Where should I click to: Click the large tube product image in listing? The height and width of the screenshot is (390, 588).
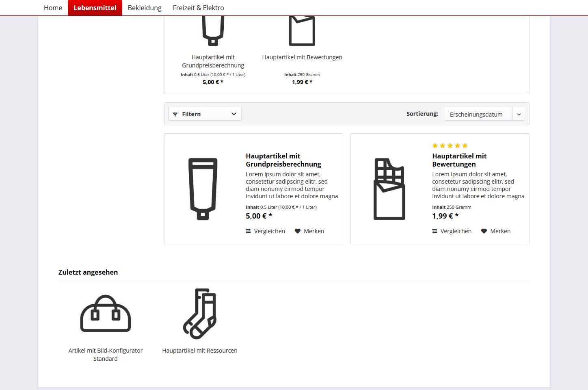point(203,189)
